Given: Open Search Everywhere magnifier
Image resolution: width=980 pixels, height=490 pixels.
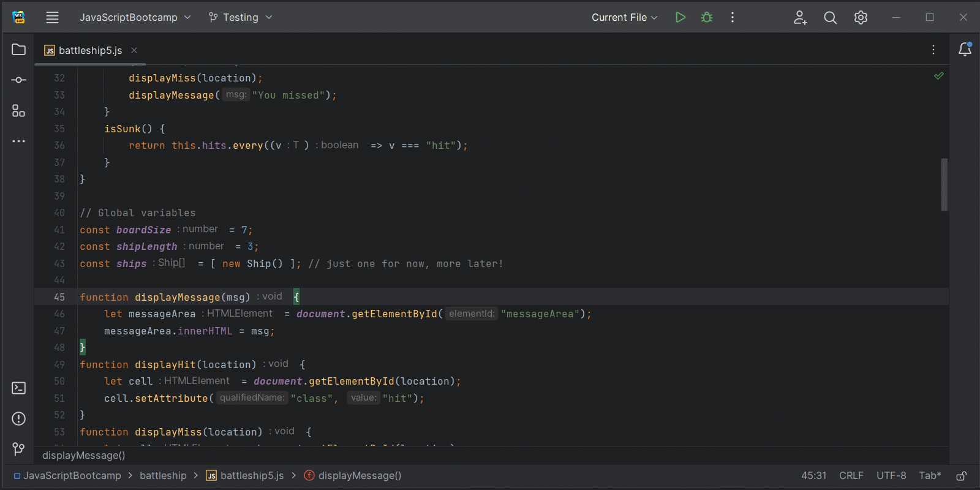Looking at the screenshot, I should 830,17.
